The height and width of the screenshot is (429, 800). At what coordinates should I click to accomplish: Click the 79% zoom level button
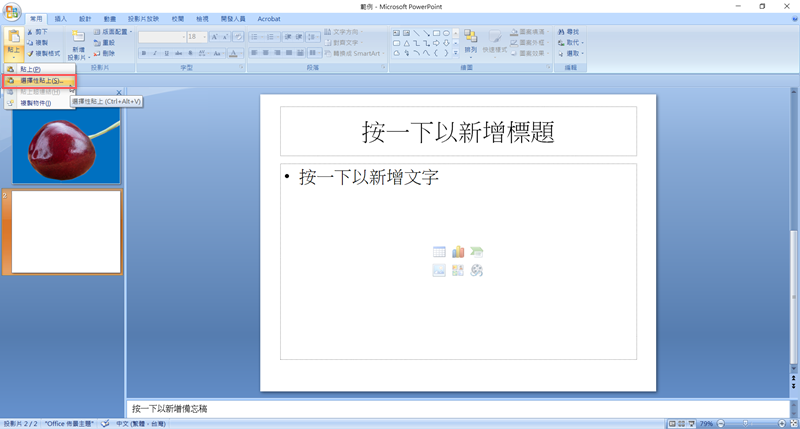[706, 423]
